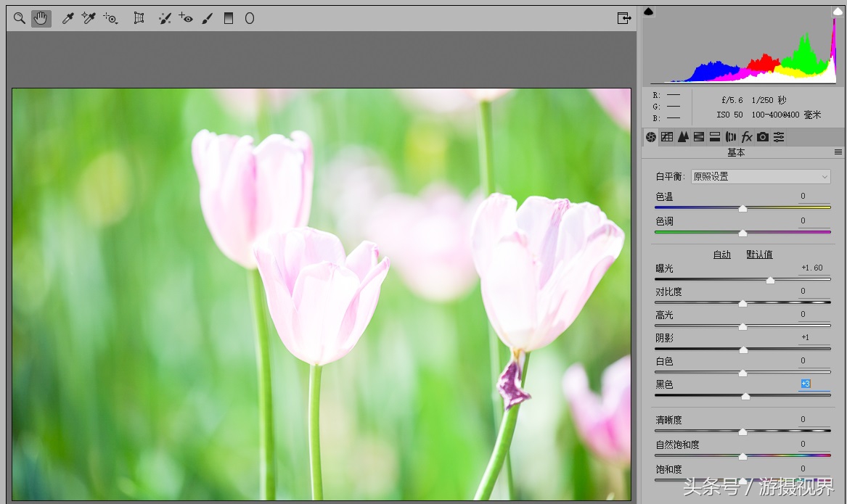847x504 pixels.
Task: Activate the Transform tool
Action: pyautogui.click(x=139, y=18)
